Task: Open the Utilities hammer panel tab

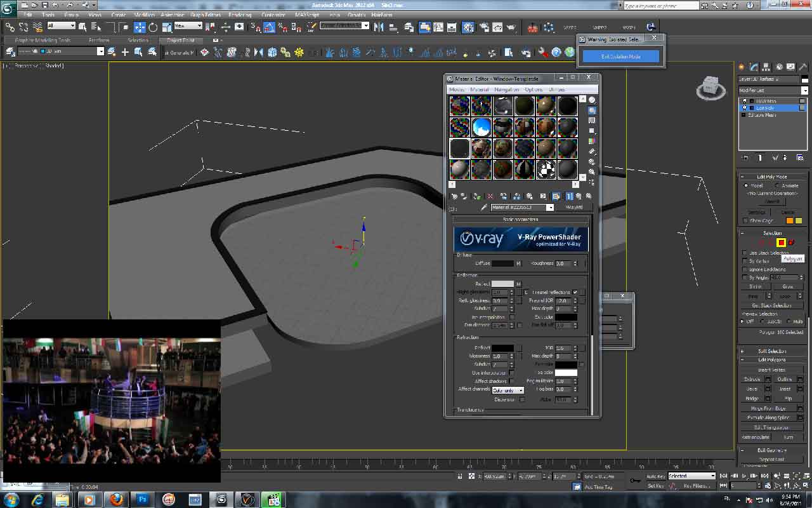Action: coord(802,67)
